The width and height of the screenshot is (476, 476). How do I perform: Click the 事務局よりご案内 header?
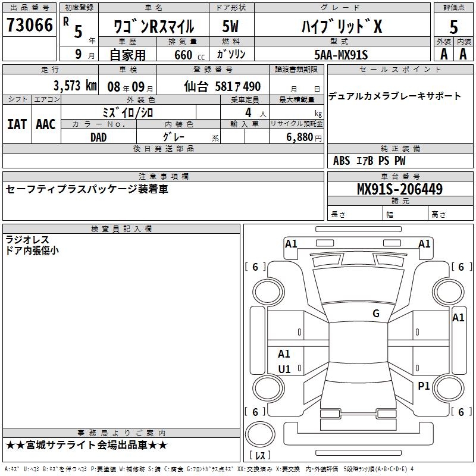pos(121,433)
